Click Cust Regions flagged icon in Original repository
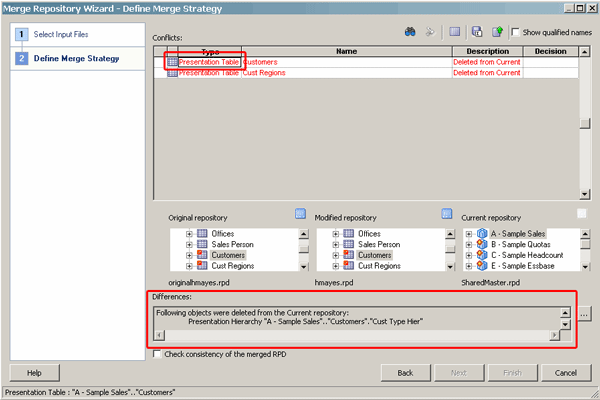The image size is (600, 400). coord(202,265)
